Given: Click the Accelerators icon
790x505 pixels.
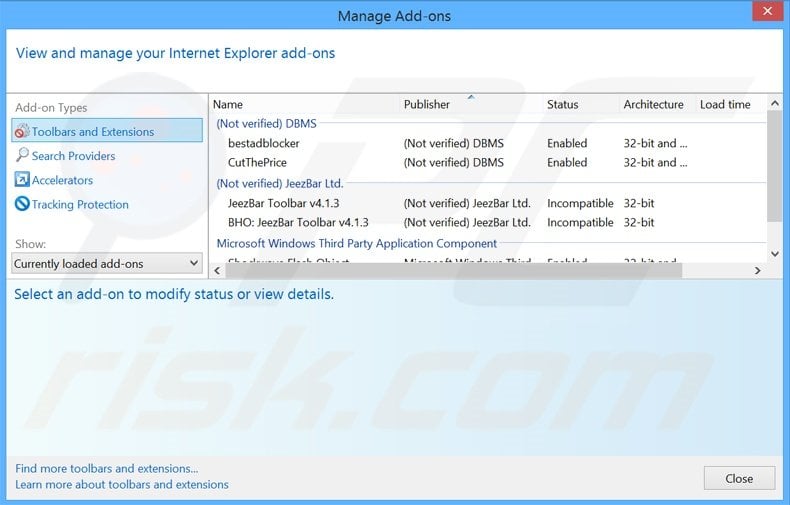Looking at the screenshot, I should pyautogui.click(x=22, y=180).
